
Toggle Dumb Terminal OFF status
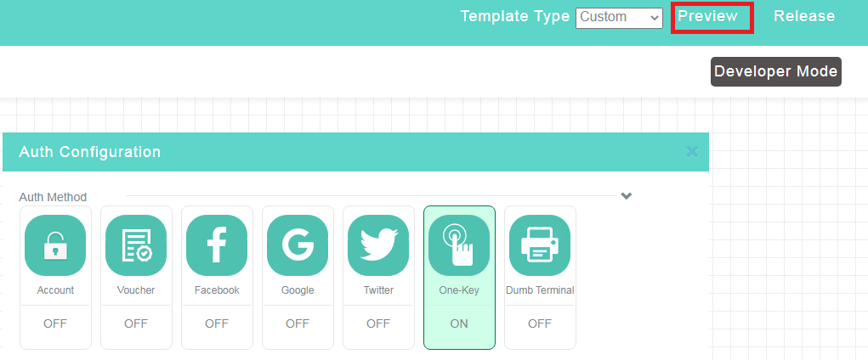pos(541,324)
